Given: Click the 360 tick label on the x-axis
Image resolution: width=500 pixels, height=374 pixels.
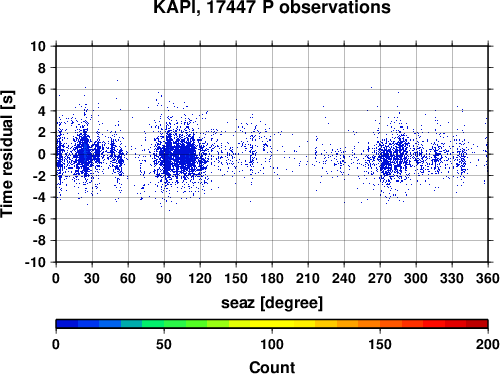Looking at the screenshot, I should pyautogui.click(x=488, y=278).
